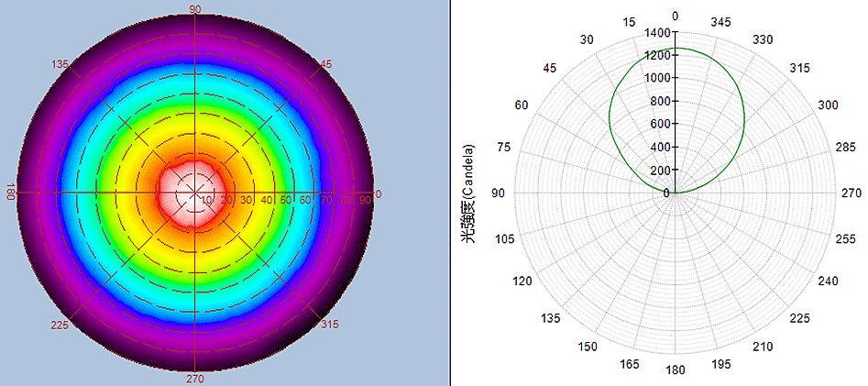Screen dimensions: 868x386
Task: Click radial tick label 30 on the color map
Action: 247,200
